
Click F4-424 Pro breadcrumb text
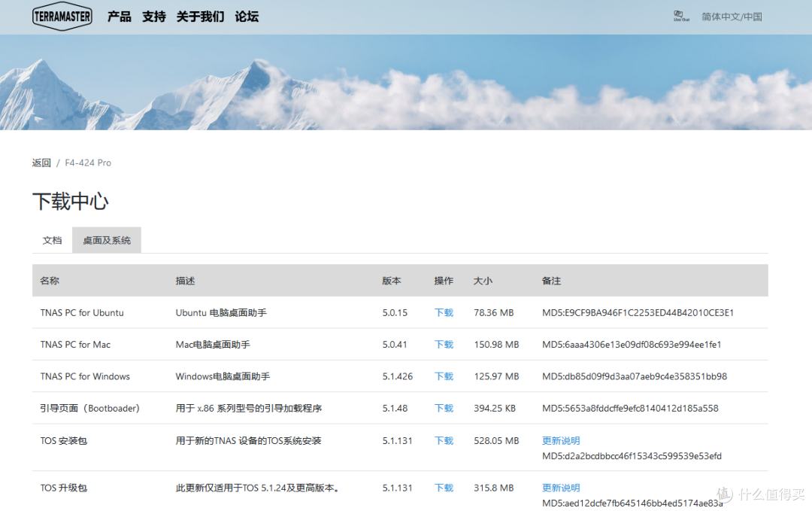click(88, 163)
